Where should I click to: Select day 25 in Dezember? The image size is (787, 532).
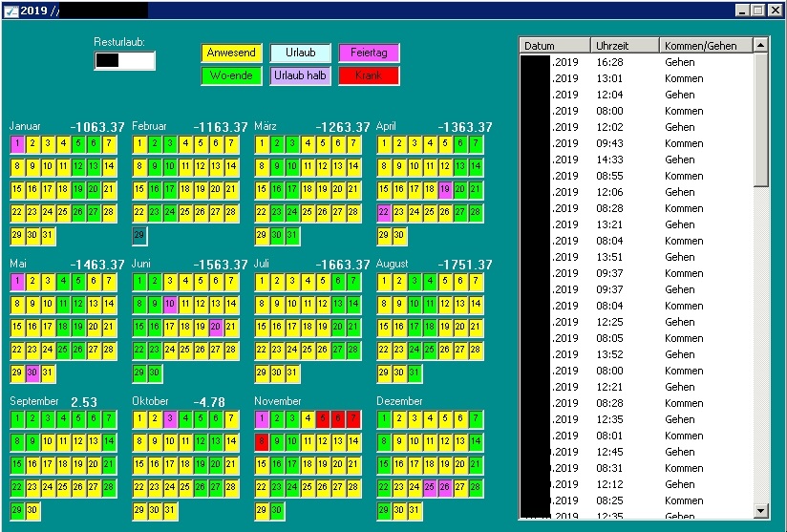pos(430,488)
